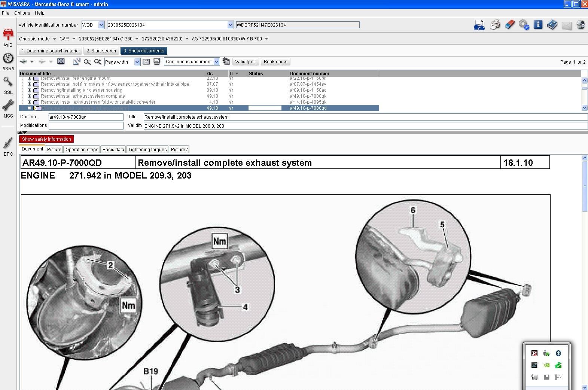Click document viewer scrollbar down arrow
Viewport: 588px width, 390px height.
tap(585, 387)
